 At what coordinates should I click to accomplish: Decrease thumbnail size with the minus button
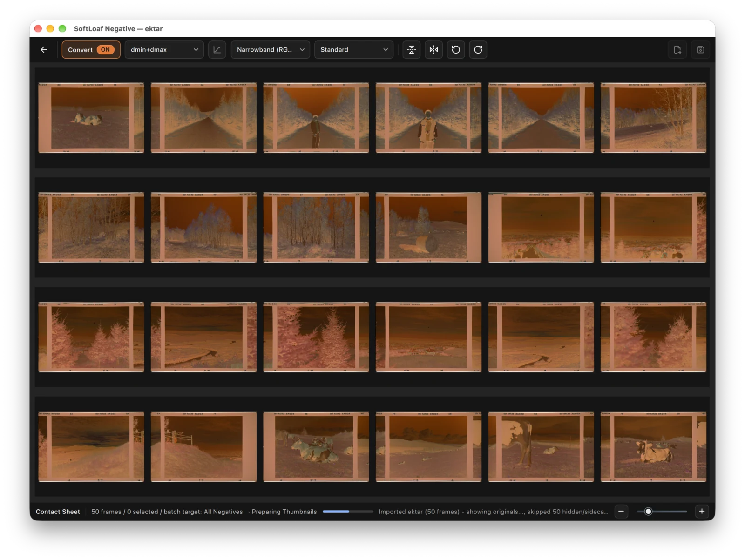coord(621,511)
